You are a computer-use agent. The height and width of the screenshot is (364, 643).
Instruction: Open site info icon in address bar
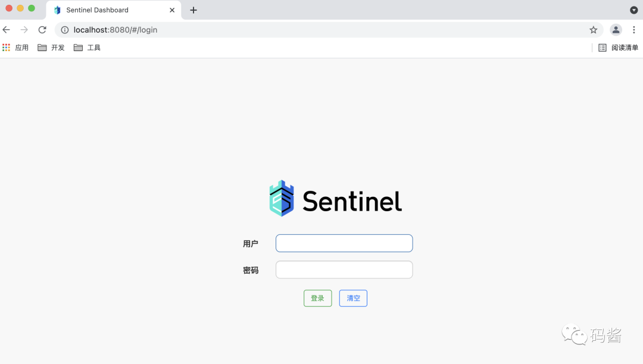tap(65, 30)
